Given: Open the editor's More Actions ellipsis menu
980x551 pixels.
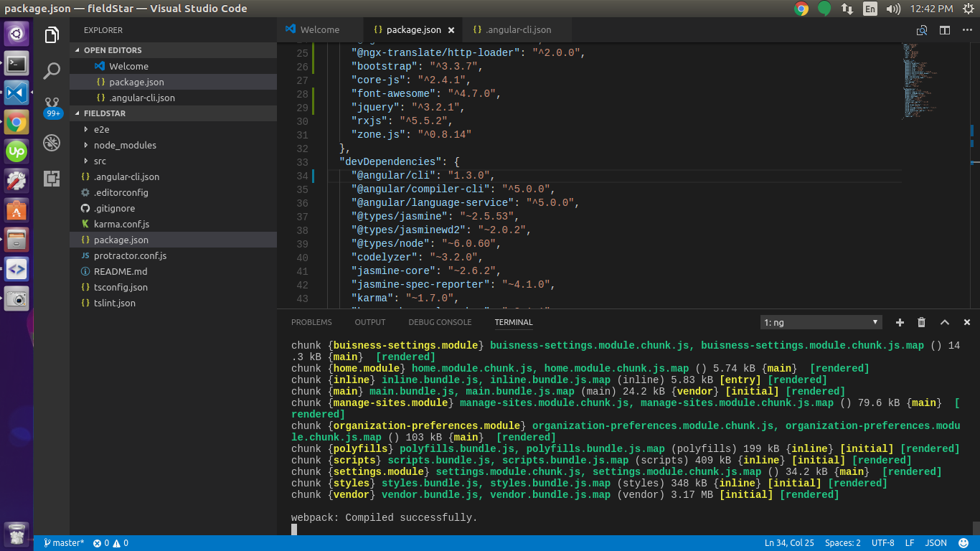Looking at the screenshot, I should coord(966,30).
